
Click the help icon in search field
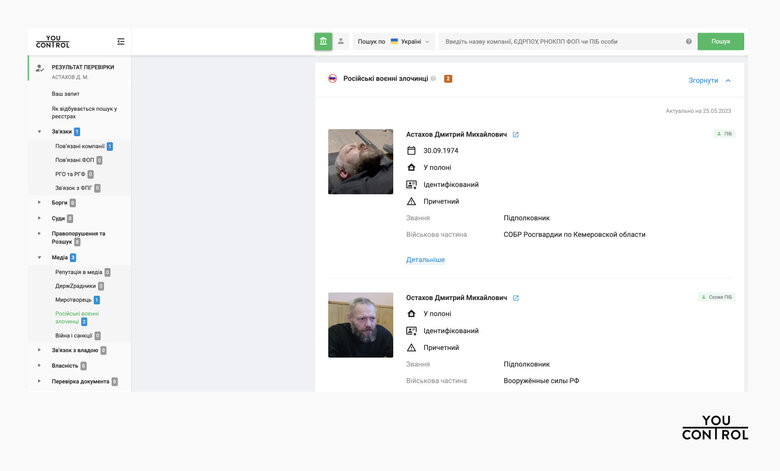[x=688, y=42]
